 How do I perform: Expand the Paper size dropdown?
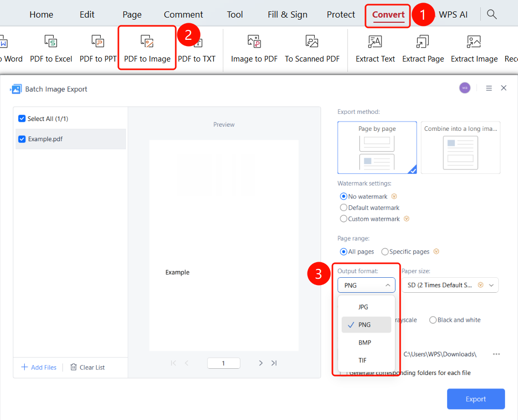[450, 285]
